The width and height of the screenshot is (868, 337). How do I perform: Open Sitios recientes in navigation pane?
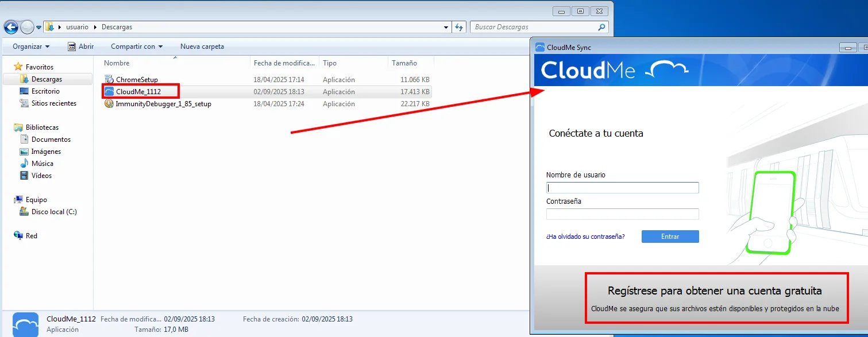(x=54, y=103)
